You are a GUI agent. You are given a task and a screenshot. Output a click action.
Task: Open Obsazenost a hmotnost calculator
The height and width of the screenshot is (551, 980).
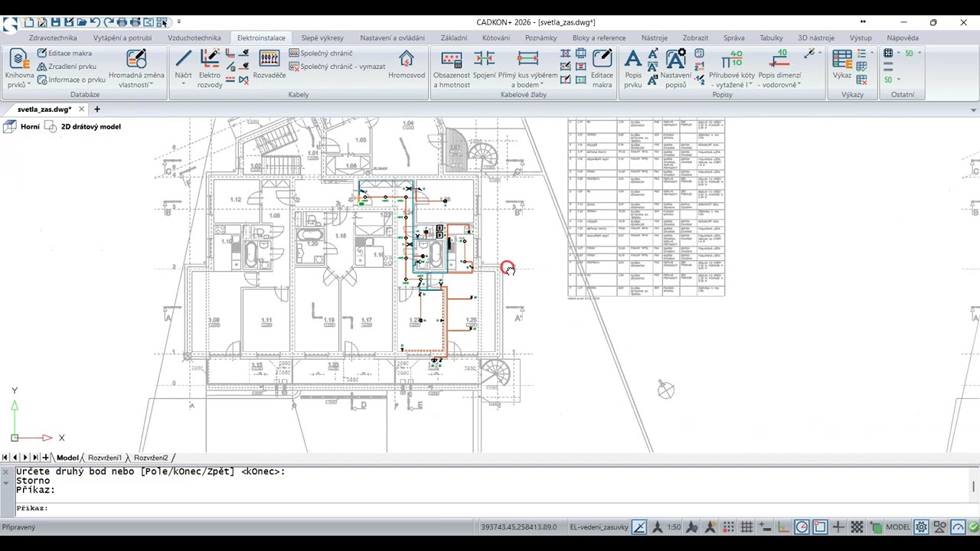point(452,69)
